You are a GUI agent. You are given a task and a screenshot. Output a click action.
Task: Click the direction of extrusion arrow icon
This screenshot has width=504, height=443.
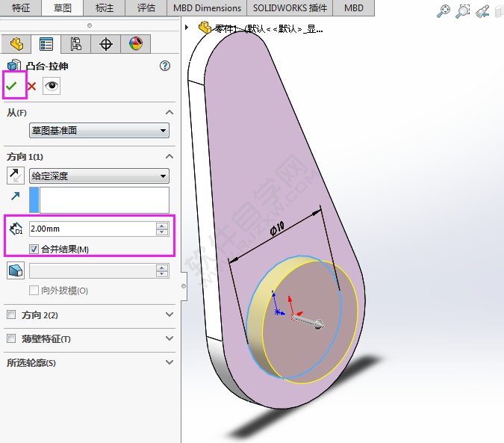click(16, 196)
